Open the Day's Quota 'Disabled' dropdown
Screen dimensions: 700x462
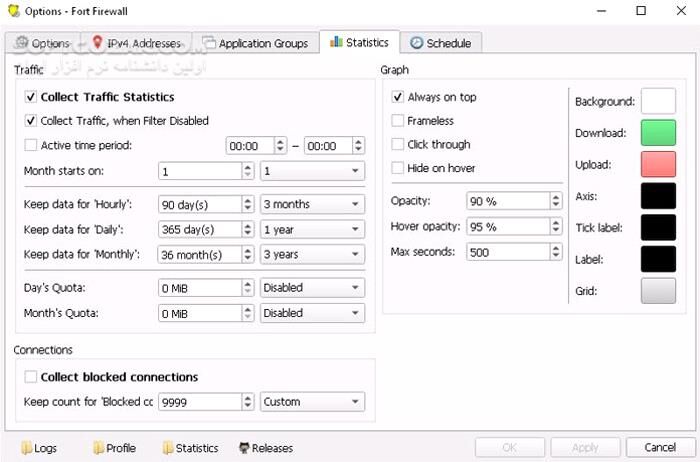pos(311,287)
